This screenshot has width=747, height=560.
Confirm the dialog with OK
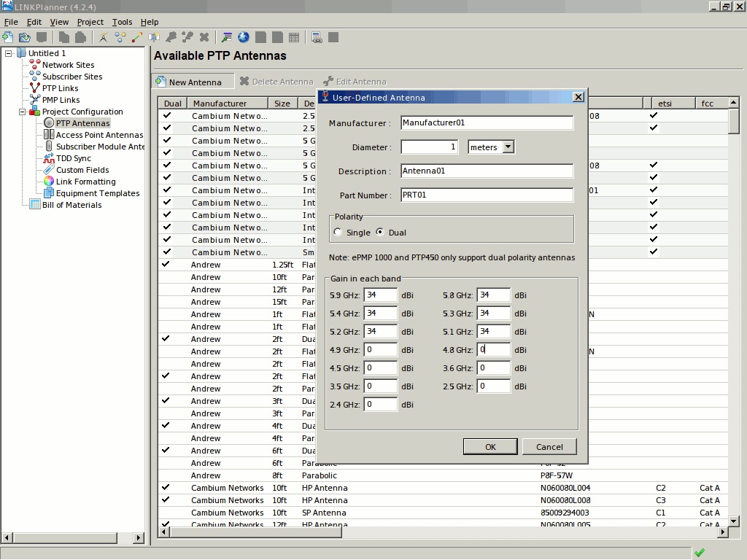[490, 447]
